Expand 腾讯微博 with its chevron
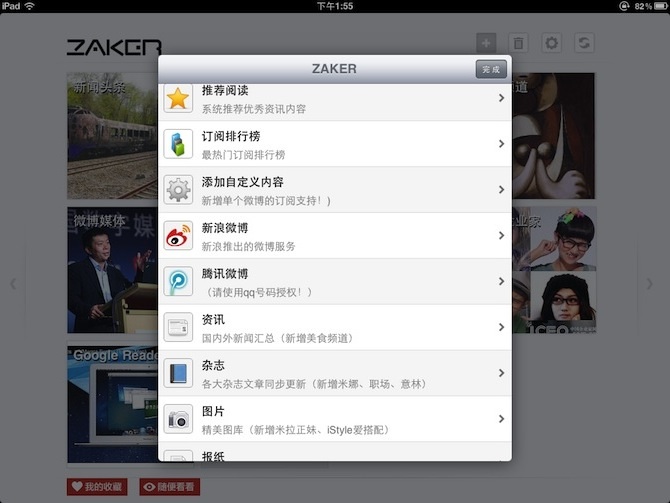This screenshot has width=670, height=503. 502,281
